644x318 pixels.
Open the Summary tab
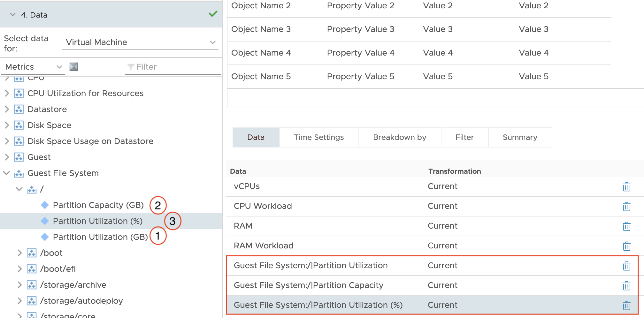click(x=520, y=137)
